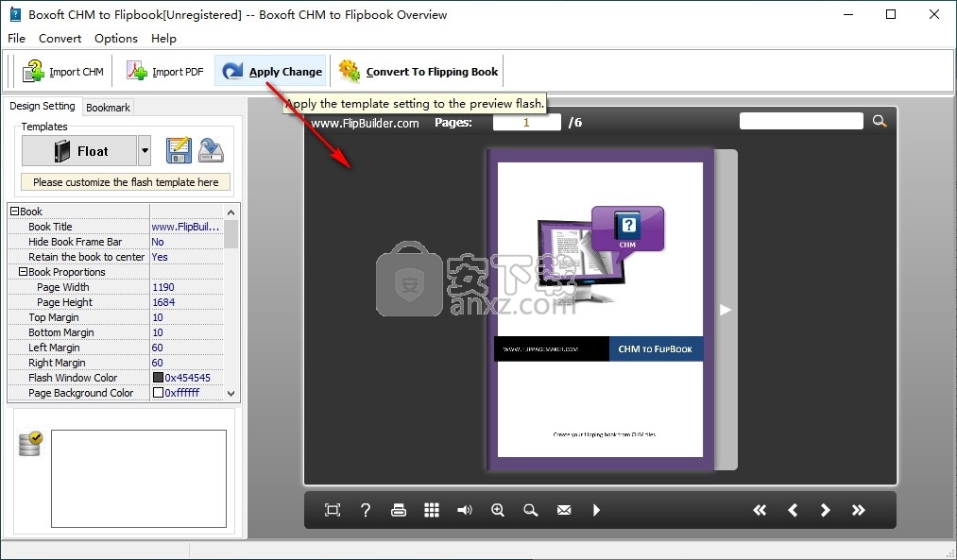Go to the previous page
Screen dimensions: 957x560
[793, 510]
